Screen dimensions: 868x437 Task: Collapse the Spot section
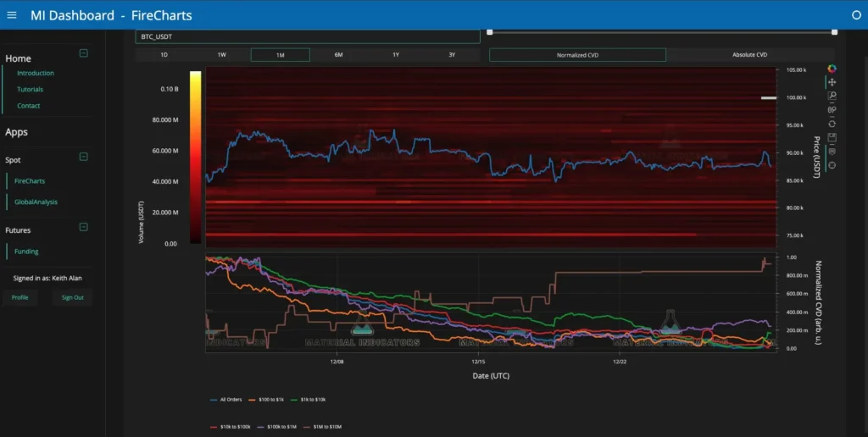click(x=83, y=157)
